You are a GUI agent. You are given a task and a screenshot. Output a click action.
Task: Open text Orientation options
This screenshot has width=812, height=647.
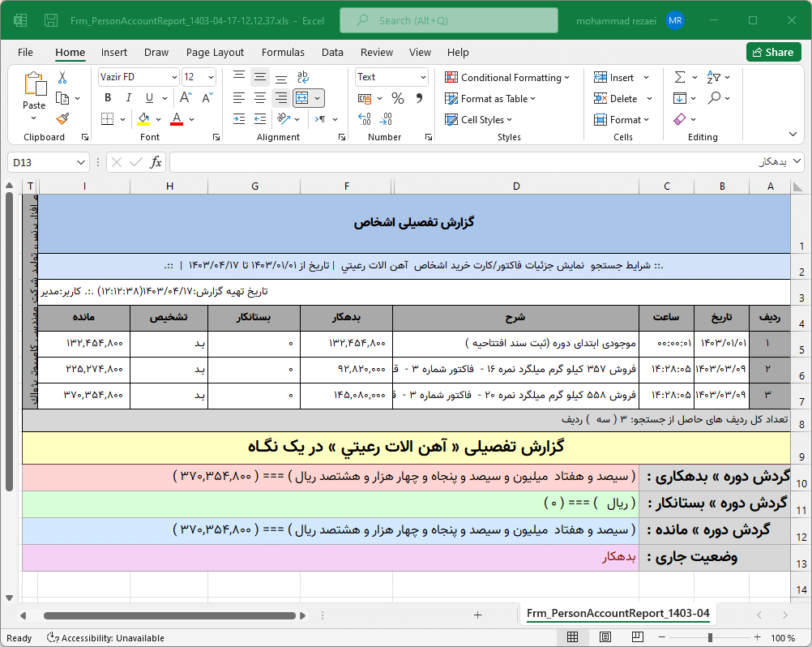point(284,119)
